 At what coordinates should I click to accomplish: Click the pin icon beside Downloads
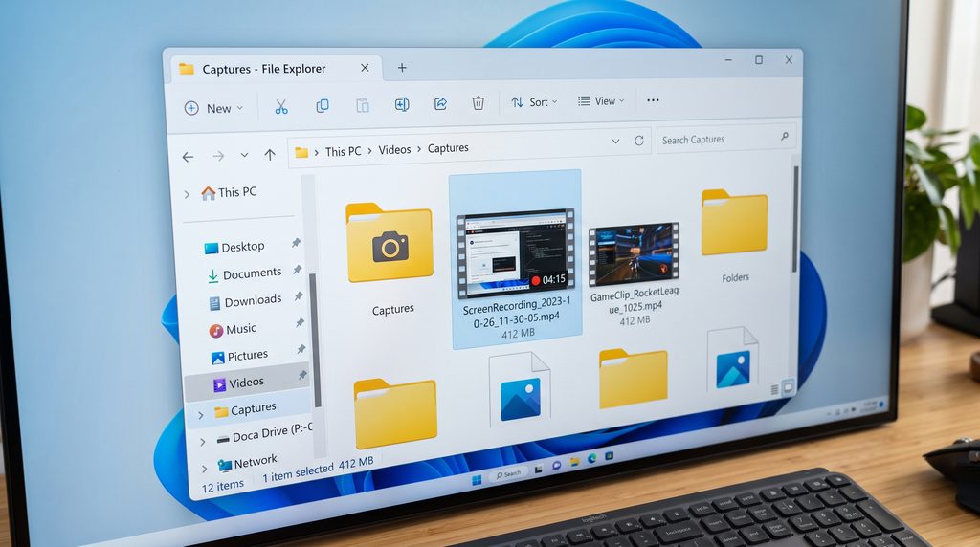click(x=299, y=296)
